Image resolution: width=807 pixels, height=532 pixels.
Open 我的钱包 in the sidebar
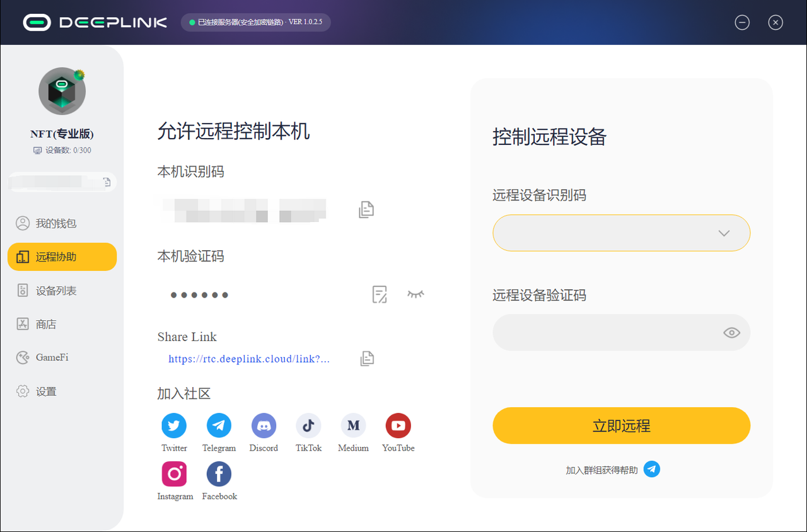click(62, 223)
